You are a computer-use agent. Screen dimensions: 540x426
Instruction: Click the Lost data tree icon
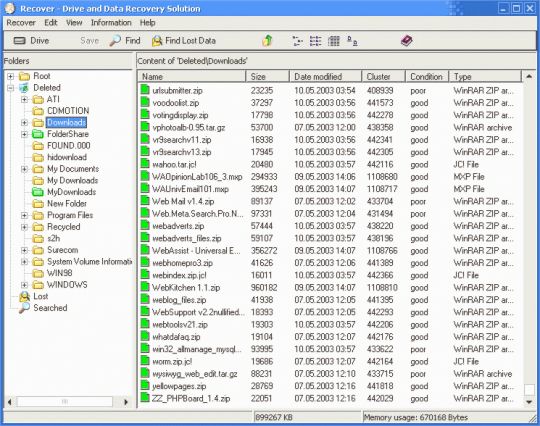click(24, 297)
